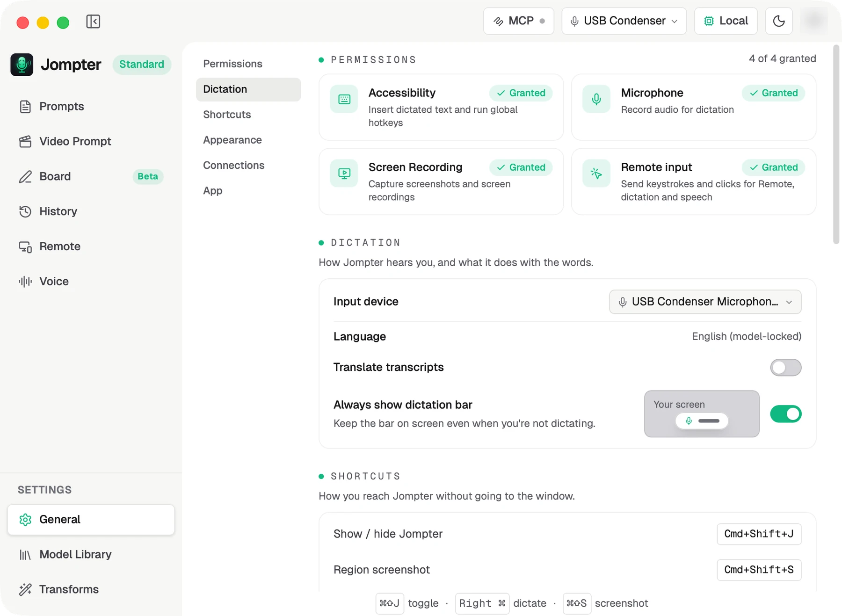Screen dimensions: 842x616
Task: Click the History clock icon
Action: pyautogui.click(x=25, y=211)
